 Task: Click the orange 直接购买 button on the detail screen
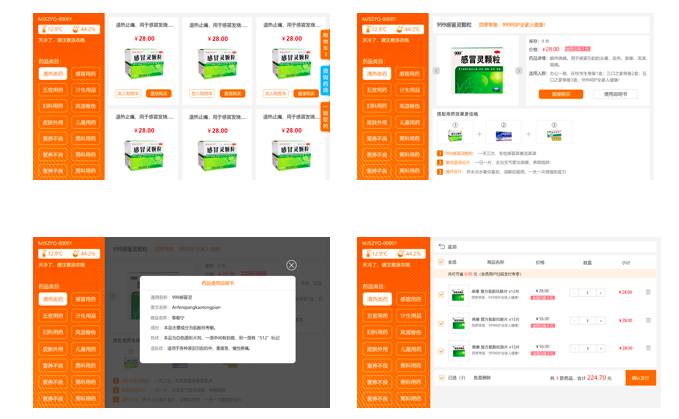[561, 94]
